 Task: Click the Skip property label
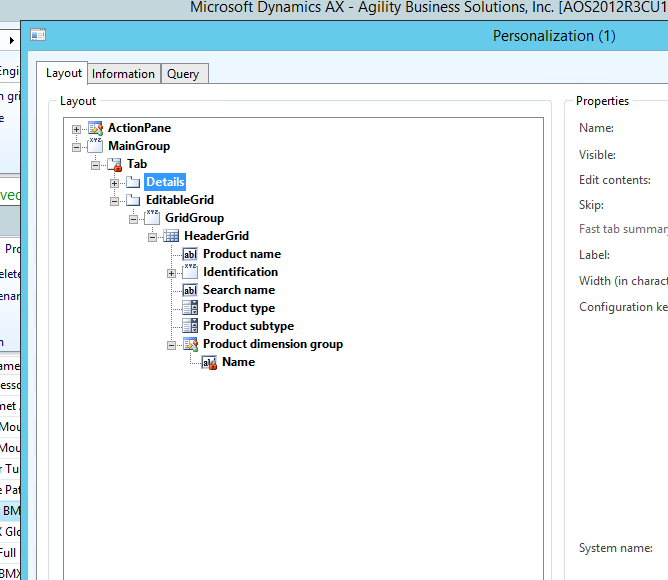pyautogui.click(x=591, y=205)
